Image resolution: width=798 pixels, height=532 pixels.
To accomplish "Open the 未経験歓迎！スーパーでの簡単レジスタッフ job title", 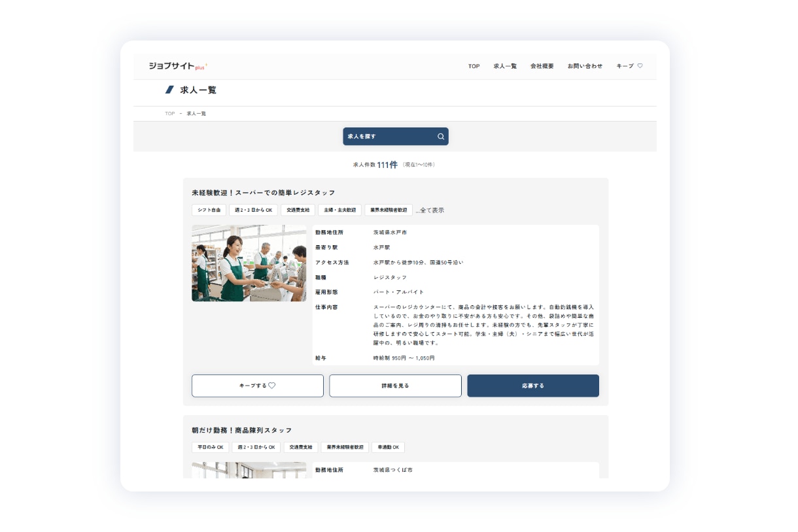I will point(263,193).
